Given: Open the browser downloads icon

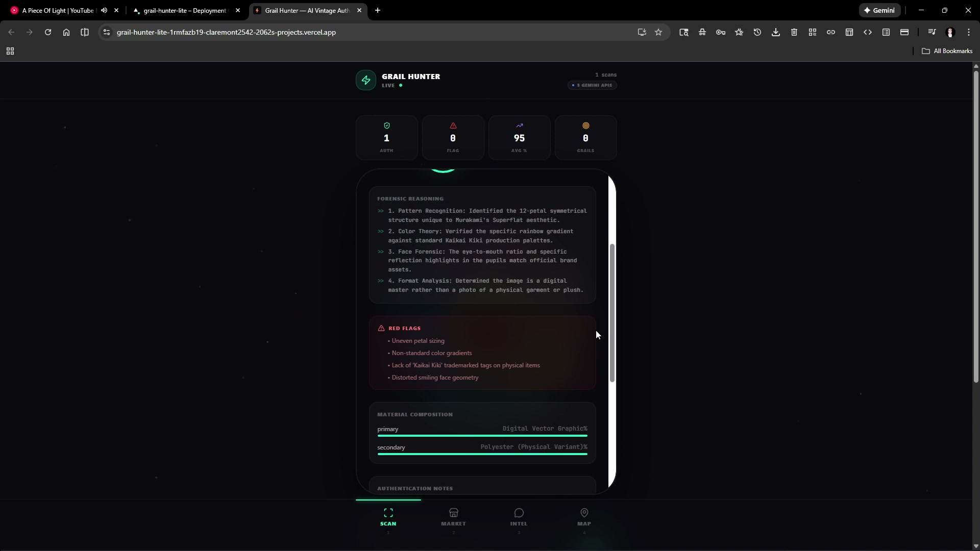Looking at the screenshot, I should [x=775, y=32].
